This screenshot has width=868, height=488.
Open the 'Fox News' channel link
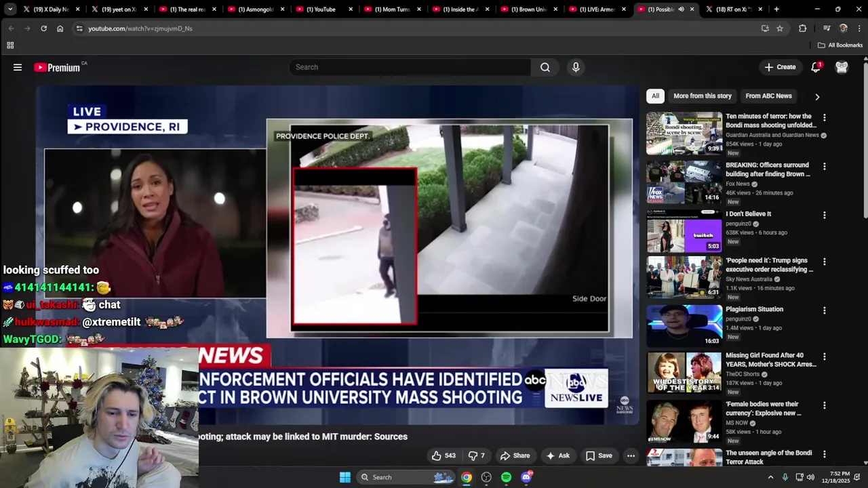(738, 184)
